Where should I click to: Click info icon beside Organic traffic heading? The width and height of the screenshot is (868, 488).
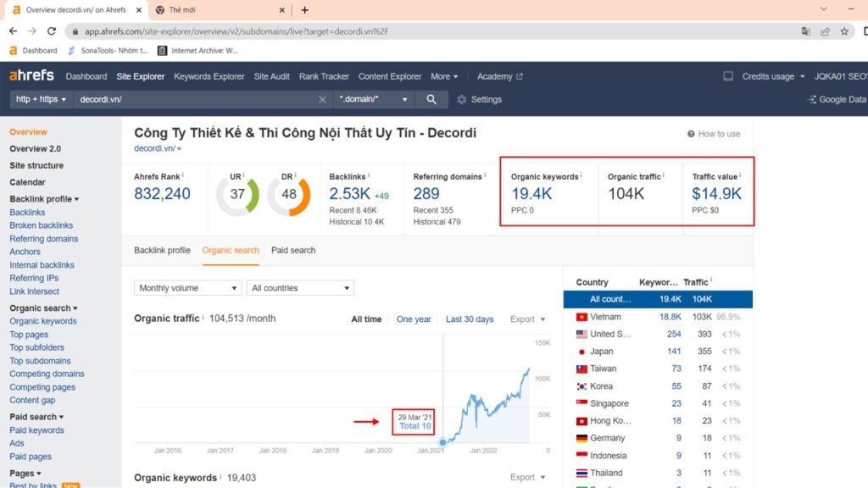203,318
